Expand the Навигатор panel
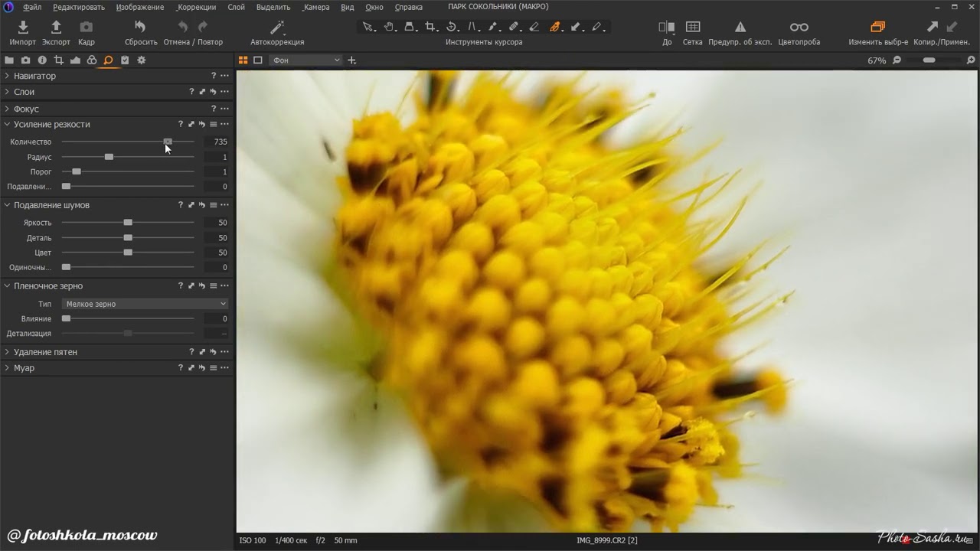Screen dimensions: 980x551 (x=7, y=76)
